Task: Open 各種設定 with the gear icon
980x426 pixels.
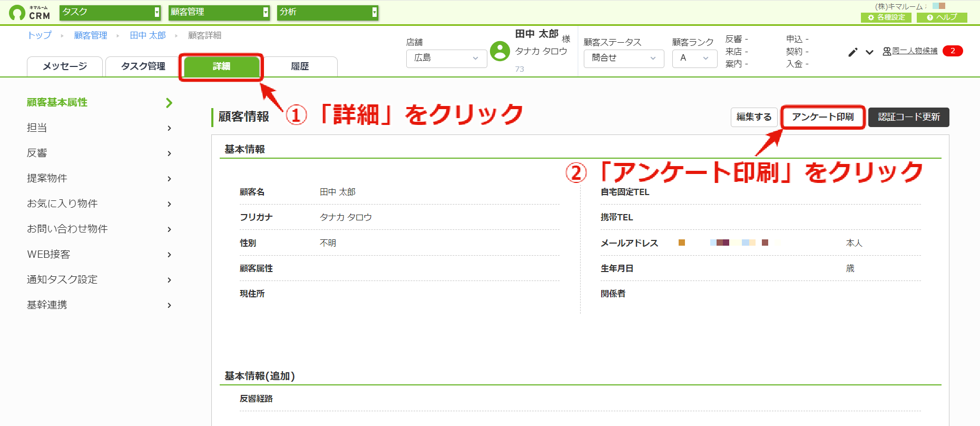Action: pos(887,17)
